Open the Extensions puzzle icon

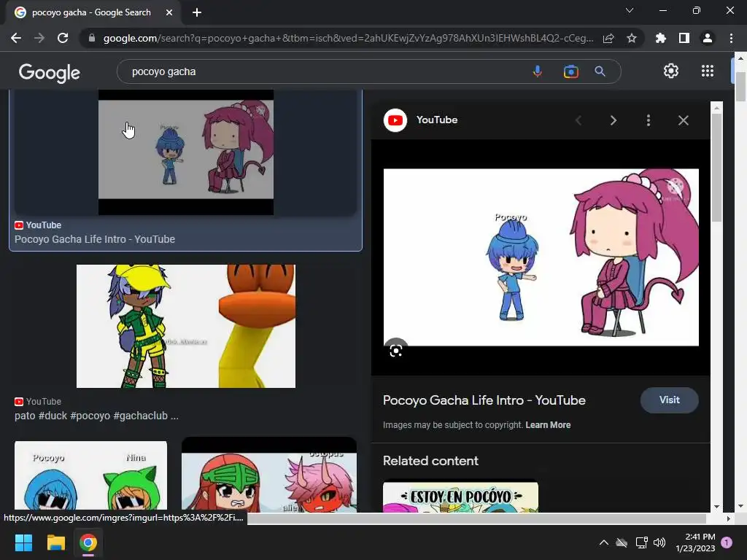pyautogui.click(x=661, y=38)
